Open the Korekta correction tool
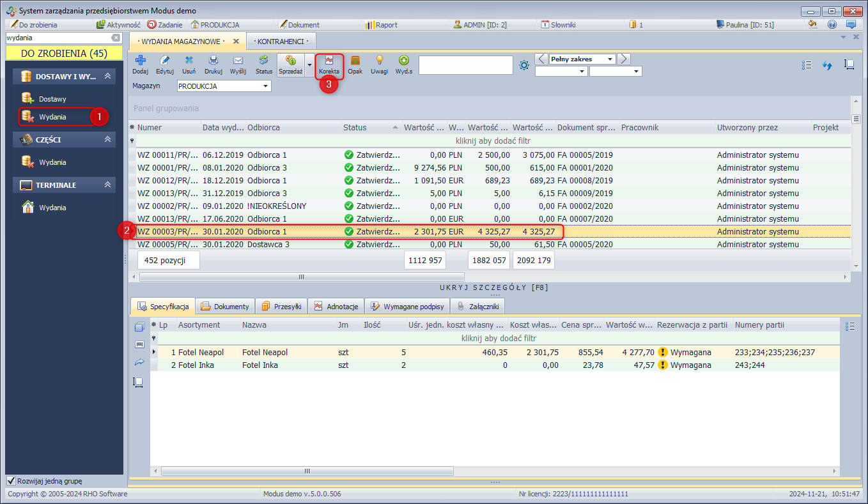Screen dimensions: 868x504 point(329,65)
